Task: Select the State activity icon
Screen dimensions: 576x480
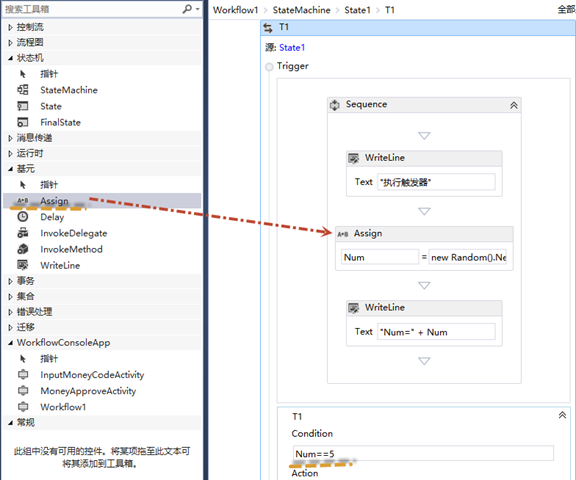Action: coord(23,106)
